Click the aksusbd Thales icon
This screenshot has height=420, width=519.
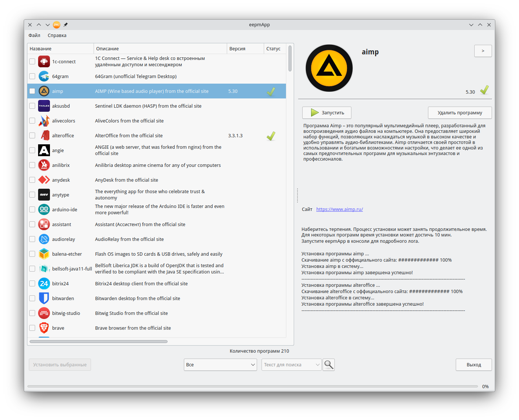44,106
